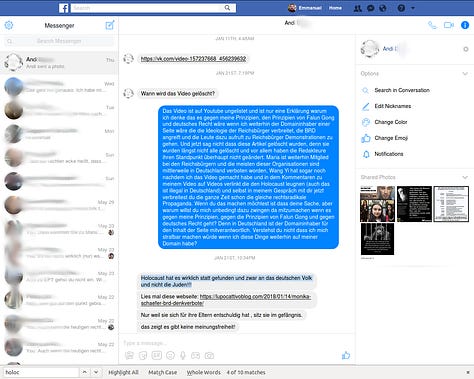This screenshot has width=474, height=379.
Task: Click the game controller icon in composer
Action: point(196,356)
